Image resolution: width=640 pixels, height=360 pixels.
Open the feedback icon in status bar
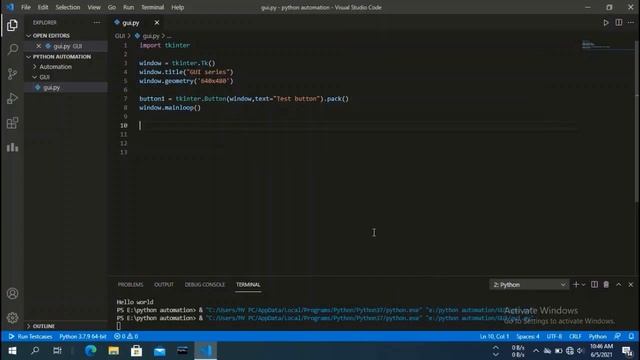(618, 336)
